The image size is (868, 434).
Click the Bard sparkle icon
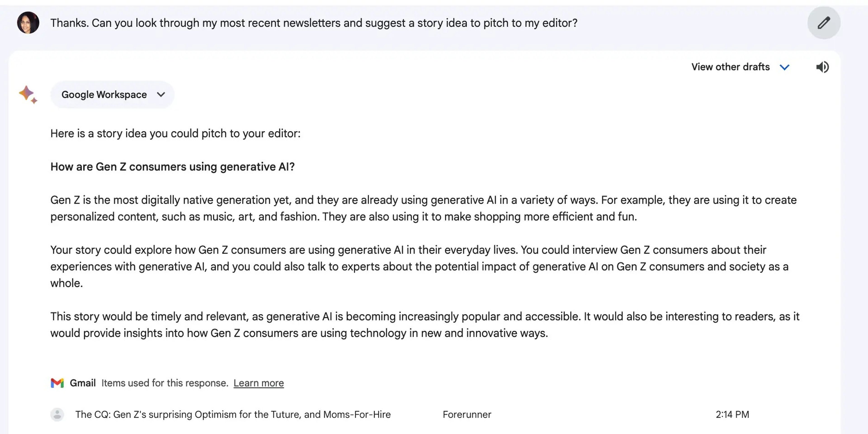[x=28, y=94]
